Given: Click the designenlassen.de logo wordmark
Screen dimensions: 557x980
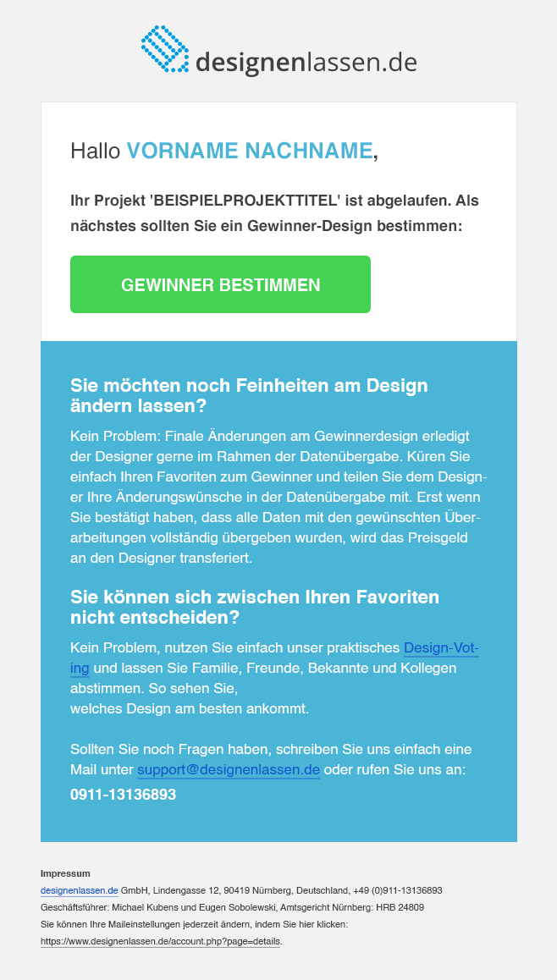Looking at the screenshot, I should pyautogui.click(x=306, y=63).
